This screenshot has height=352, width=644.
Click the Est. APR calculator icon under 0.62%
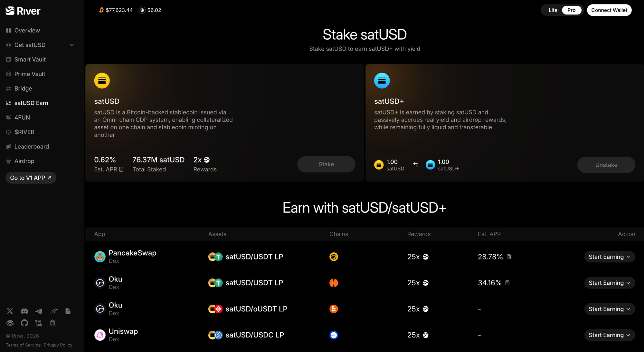click(121, 170)
